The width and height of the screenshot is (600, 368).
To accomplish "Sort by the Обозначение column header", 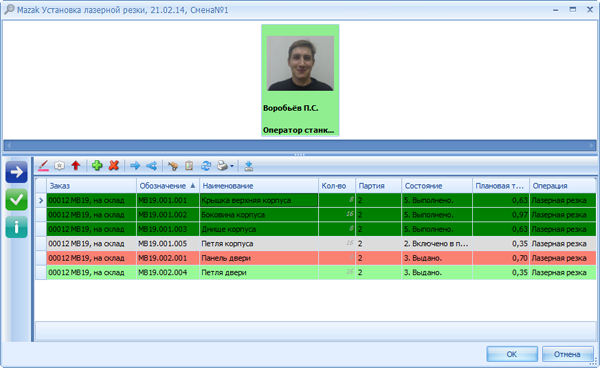I will [168, 186].
